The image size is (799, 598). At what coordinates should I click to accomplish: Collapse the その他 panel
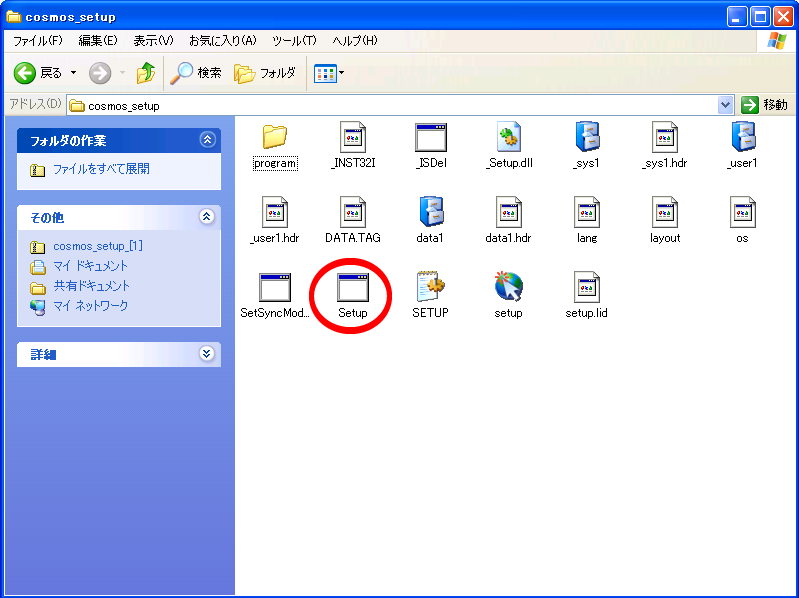tap(206, 216)
